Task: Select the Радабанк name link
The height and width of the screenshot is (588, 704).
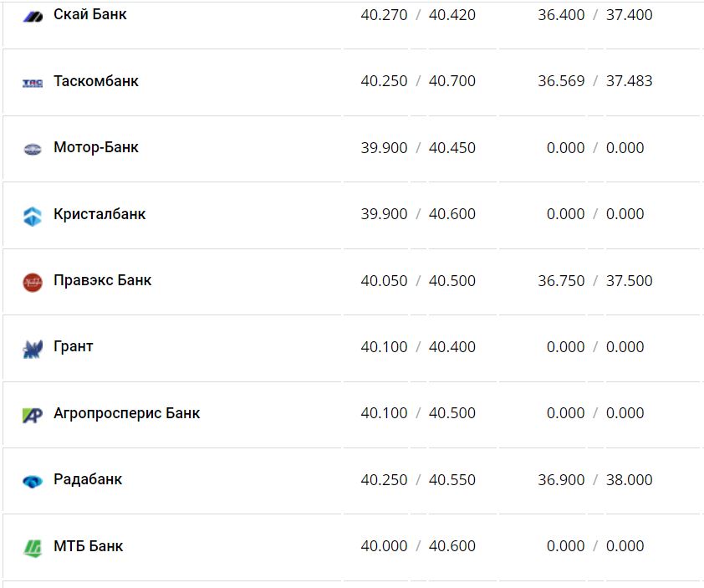Action: coord(88,479)
